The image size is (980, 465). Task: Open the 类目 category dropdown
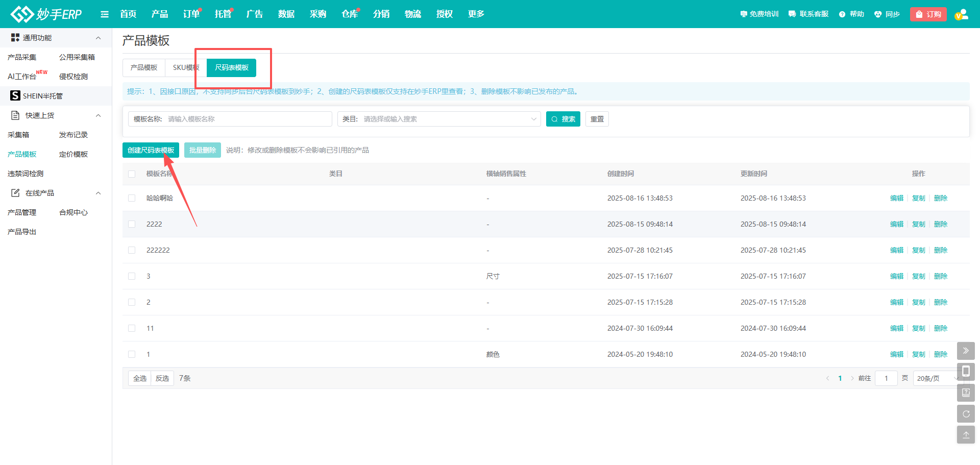click(x=439, y=119)
